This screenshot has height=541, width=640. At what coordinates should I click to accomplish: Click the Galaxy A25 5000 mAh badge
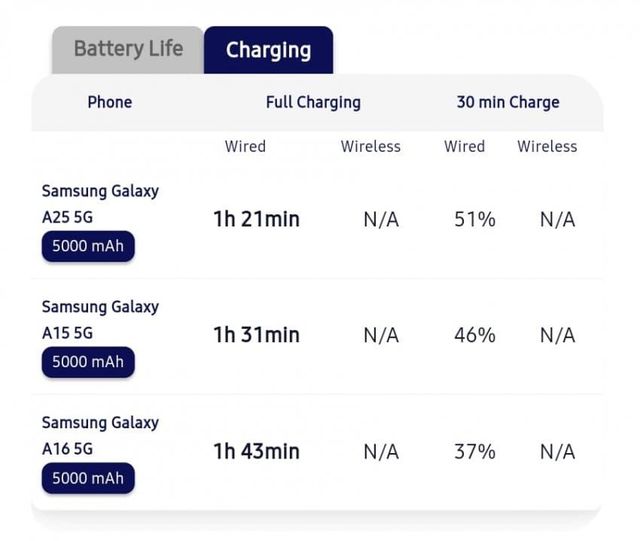click(88, 246)
